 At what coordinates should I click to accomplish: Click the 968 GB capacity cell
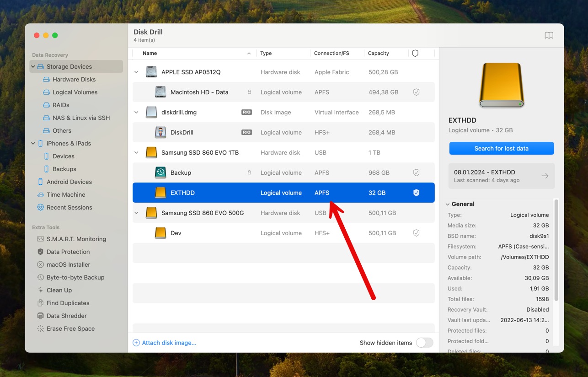[x=379, y=173]
